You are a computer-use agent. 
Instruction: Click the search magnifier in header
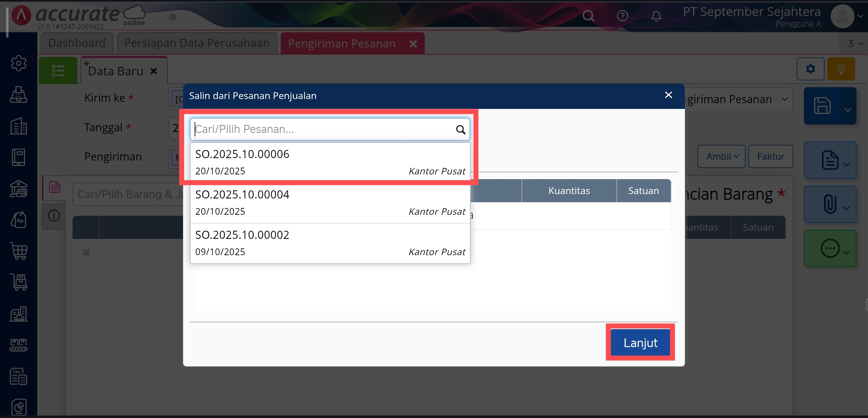pos(588,16)
